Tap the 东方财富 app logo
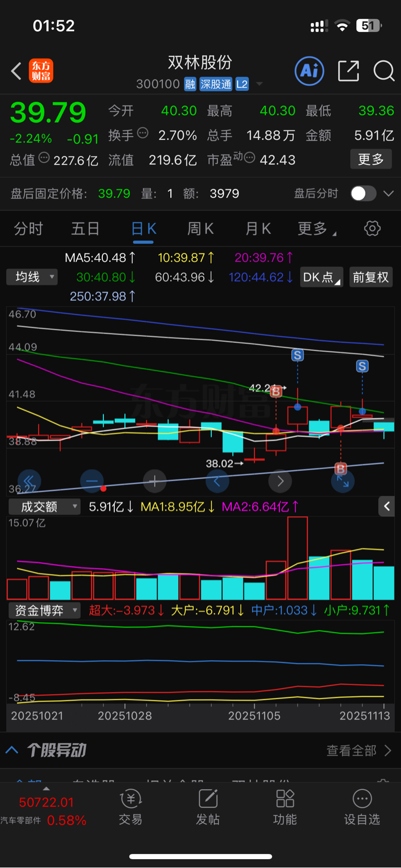The width and height of the screenshot is (401, 868). (41, 71)
